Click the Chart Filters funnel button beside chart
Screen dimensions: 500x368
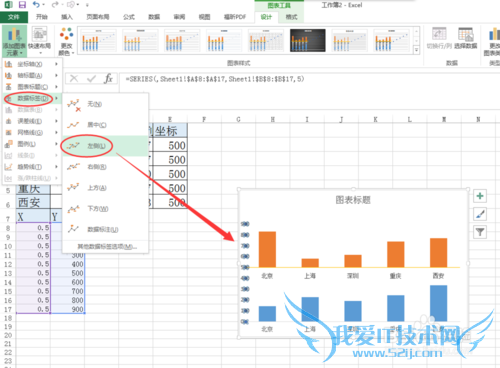click(x=480, y=232)
